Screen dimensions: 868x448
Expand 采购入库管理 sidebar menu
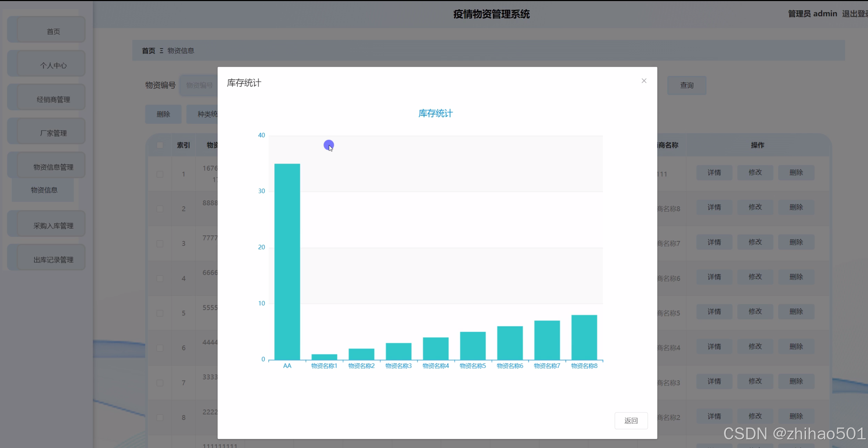pos(53,225)
